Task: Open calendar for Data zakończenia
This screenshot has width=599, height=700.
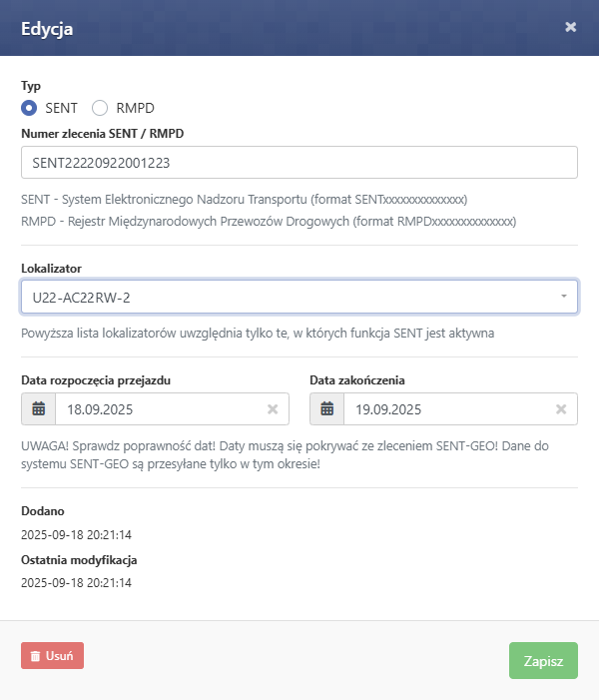Action: pyautogui.click(x=327, y=409)
